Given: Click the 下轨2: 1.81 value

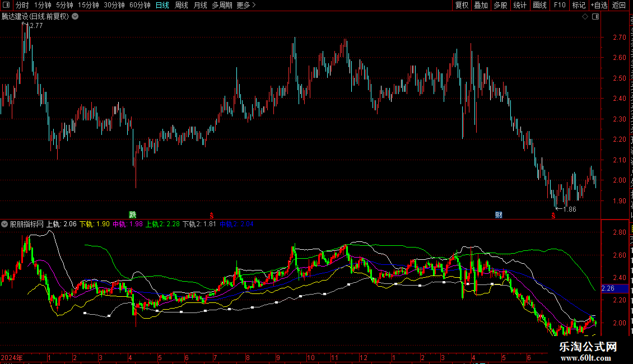Looking at the screenshot, I should coord(199,224).
